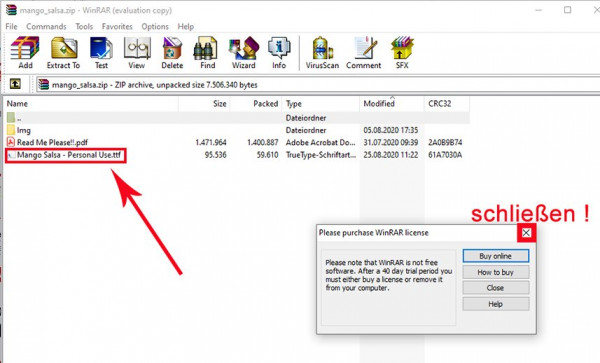The image size is (600, 363).
Task: Open the Comment tool
Action: 364,52
